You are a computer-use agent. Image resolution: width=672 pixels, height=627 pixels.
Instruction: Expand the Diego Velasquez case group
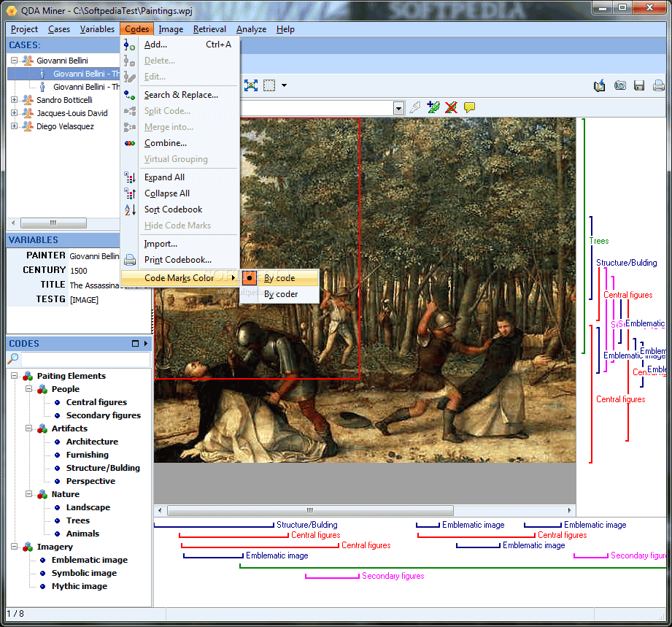point(14,126)
